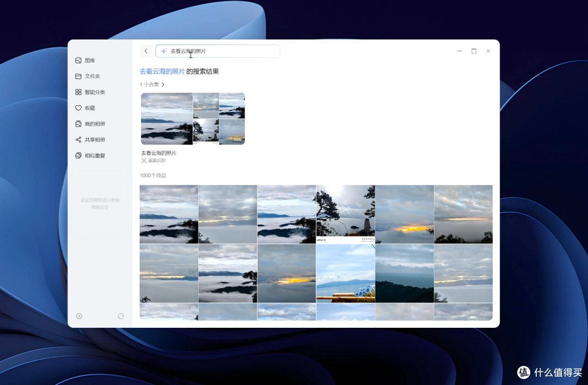Screen dimensions: 588x385
Task: Click the 画面识别 label under the collection
Action: point(157,161)
